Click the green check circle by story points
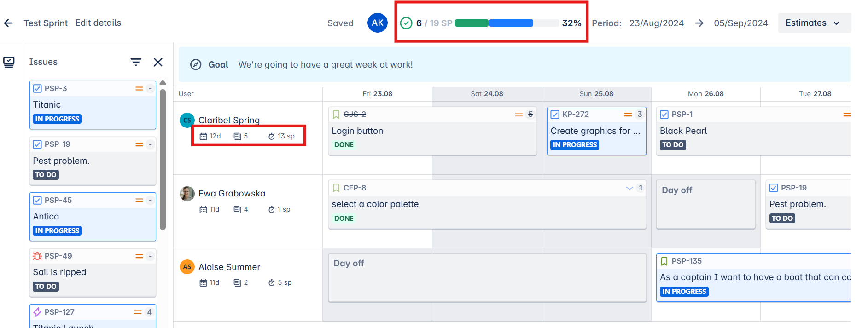 (x=406, y=23)
